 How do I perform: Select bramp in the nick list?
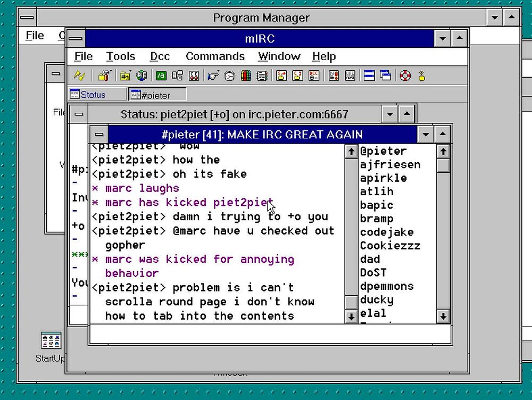[377, 219]
